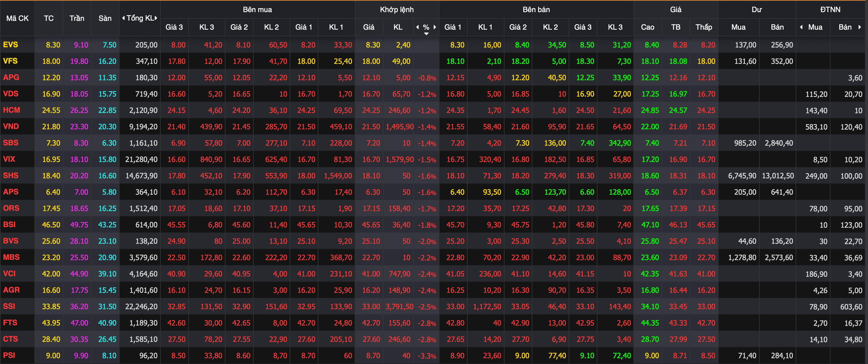Select ORS ticker symbol

[11, 208]
